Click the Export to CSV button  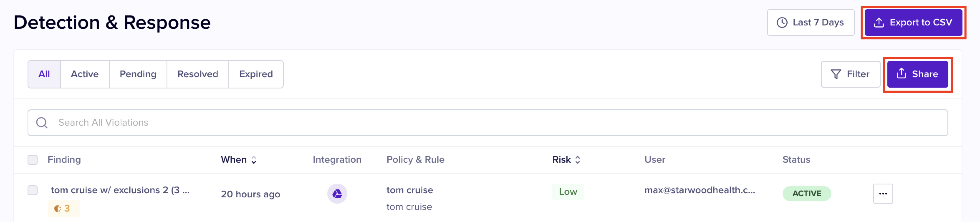[913, 23]
